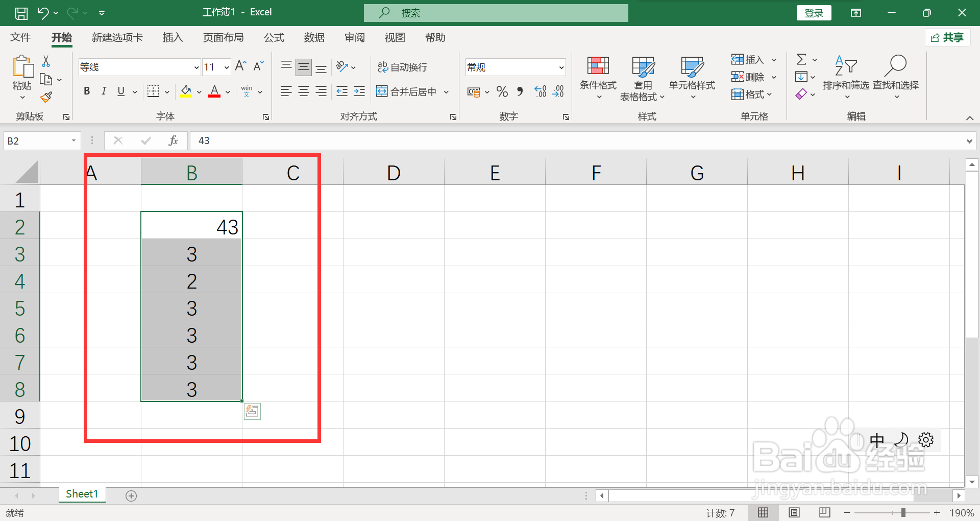
Task: Click the Paste clipboard icon
Action: (22, 67)
